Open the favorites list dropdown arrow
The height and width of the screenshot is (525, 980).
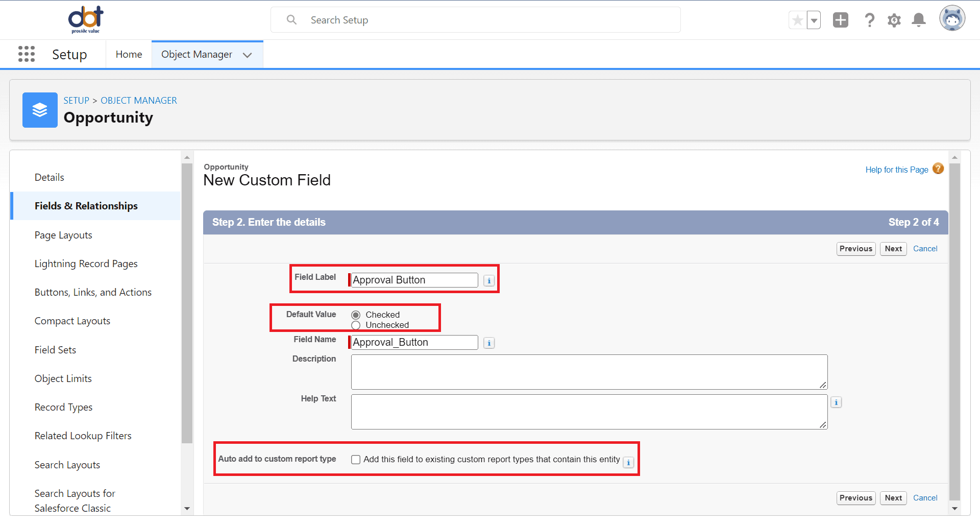click(814, 20)
